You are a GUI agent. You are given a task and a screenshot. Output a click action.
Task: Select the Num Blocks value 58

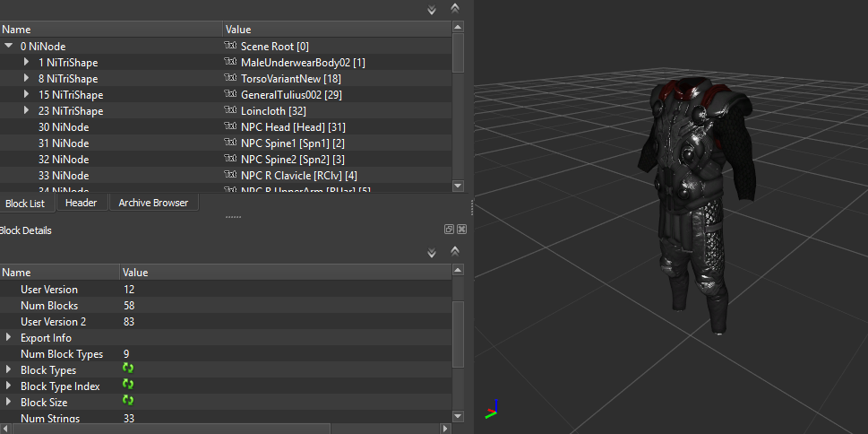pos(129,306)
